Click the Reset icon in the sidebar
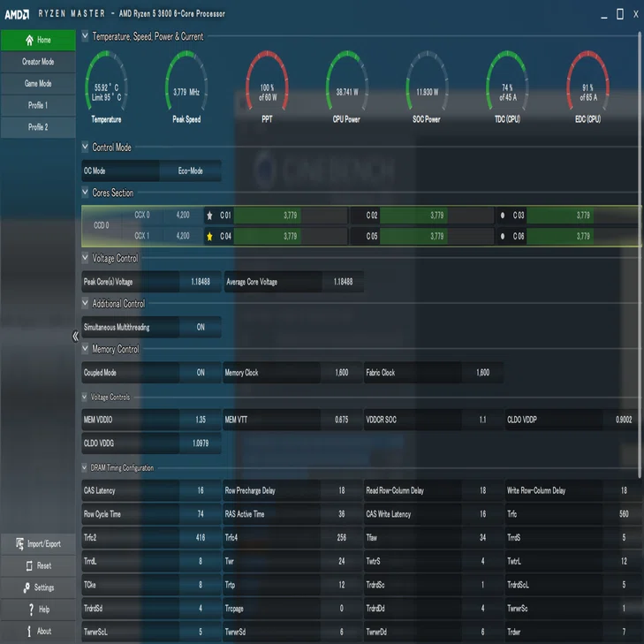Image resolution: width=644 pixels, height=644 pixels. (x=29, y=566)
